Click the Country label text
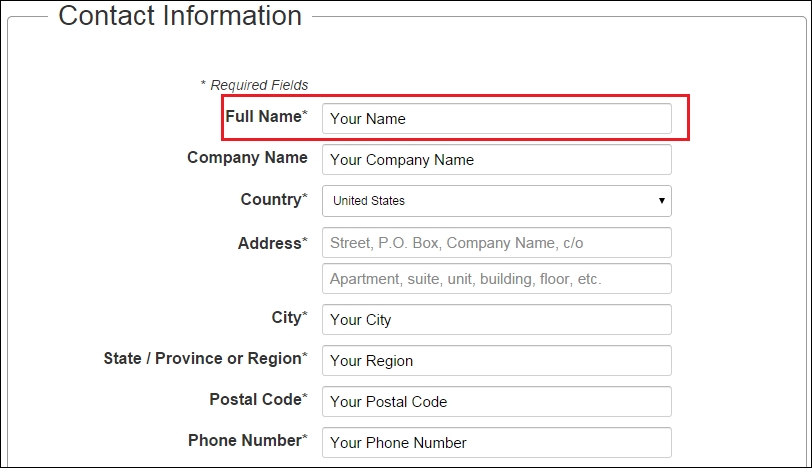812x468 pixels. pyautogui.click(x=271, y=199)
